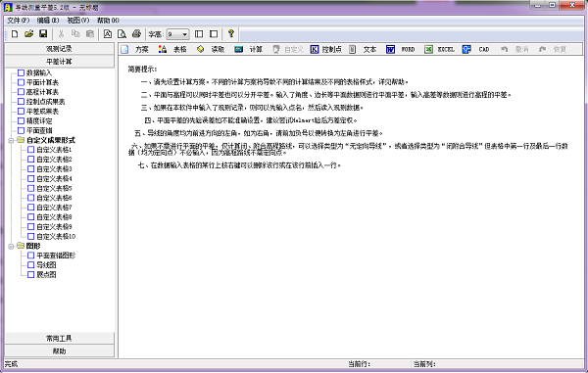Viewport: 588px width, 373px height.
Task: Open the 常用工具 panel
Action: [x=59, y=338]
